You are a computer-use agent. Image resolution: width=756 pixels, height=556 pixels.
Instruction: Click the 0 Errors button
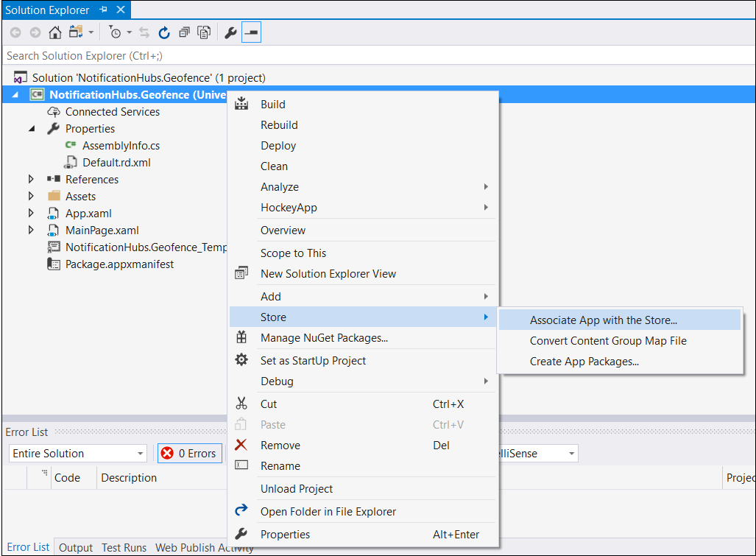tap(189, 453)
